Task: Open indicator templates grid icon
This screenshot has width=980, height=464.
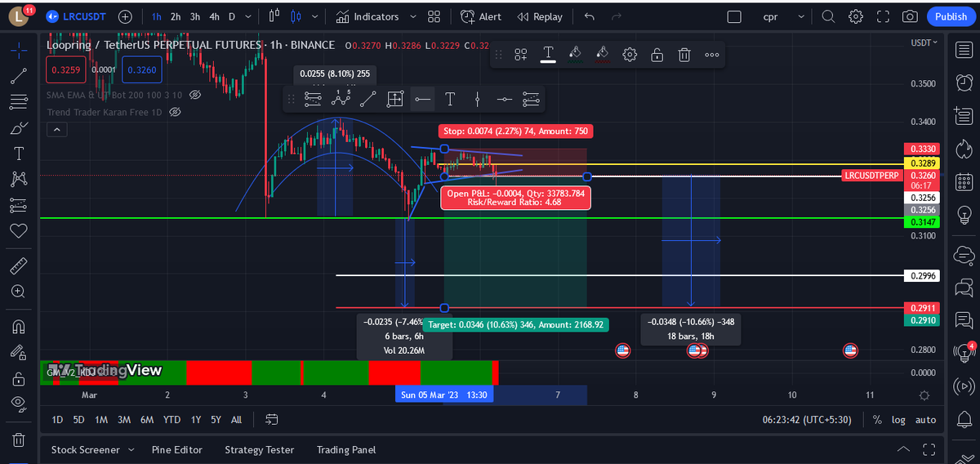Action: (434, 16)
